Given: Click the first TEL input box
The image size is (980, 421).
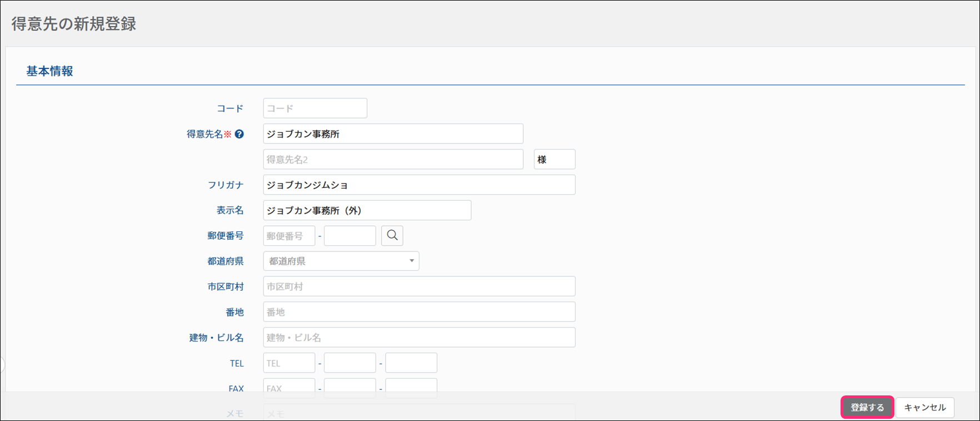Looking at the screenshot, I should 289,363.
